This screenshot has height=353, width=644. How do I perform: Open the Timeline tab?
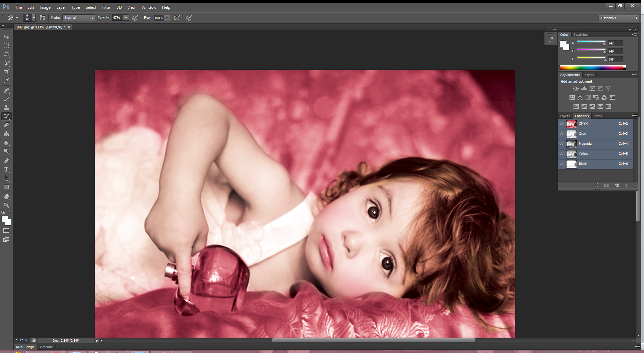[x=46, y=347]
